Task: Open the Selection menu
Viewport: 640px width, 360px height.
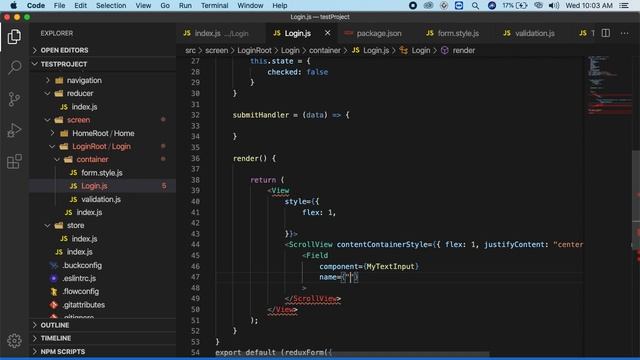Action: click(x=111, y=5)
